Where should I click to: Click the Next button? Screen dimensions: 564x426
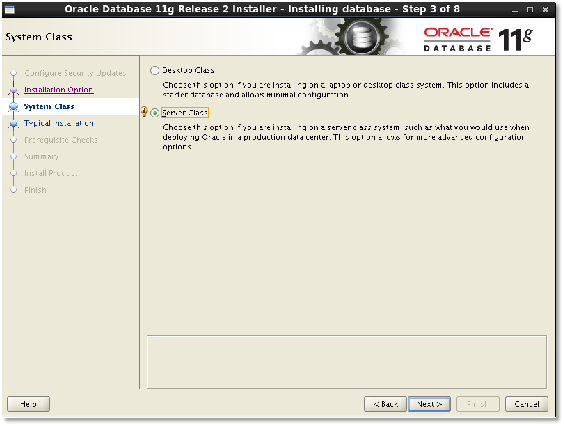coord(429,404)
